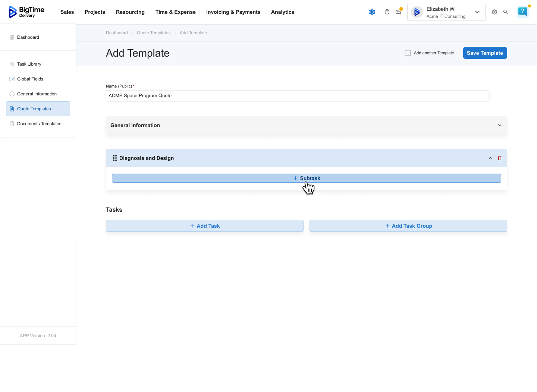537x392 pixels.
Task: Open the help chat icon
Action: (x=523, y=12)
